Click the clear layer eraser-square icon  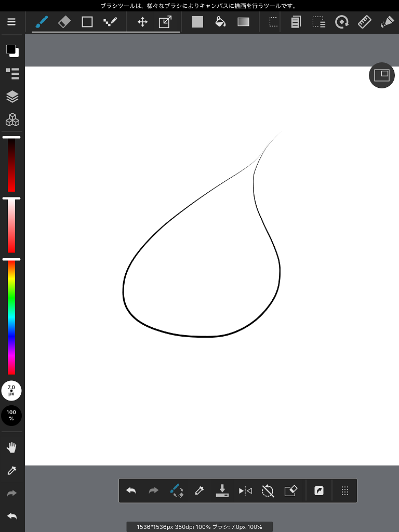click(x=291, y=490)
